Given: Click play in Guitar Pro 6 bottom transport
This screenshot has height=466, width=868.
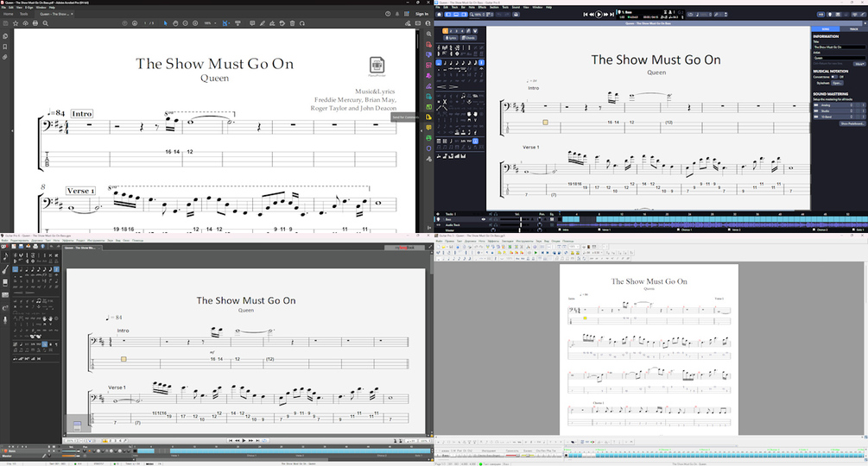Looking at the screenshot, I should coord(244,441).
